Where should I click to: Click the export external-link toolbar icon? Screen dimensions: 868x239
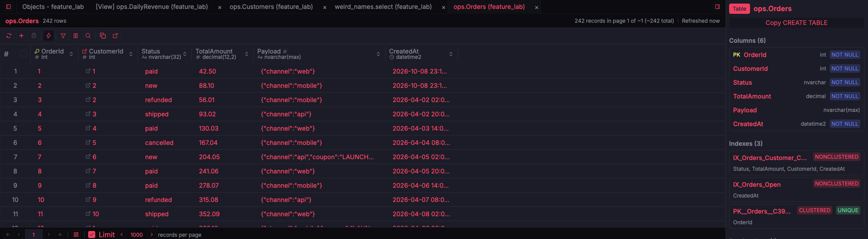click(115, 36)
